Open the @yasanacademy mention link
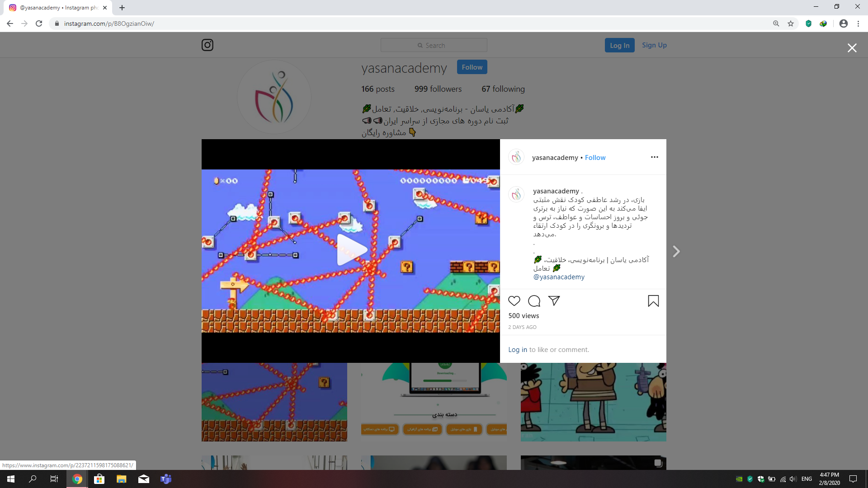This screenshot has height=488, width=868. pos(559,277)
